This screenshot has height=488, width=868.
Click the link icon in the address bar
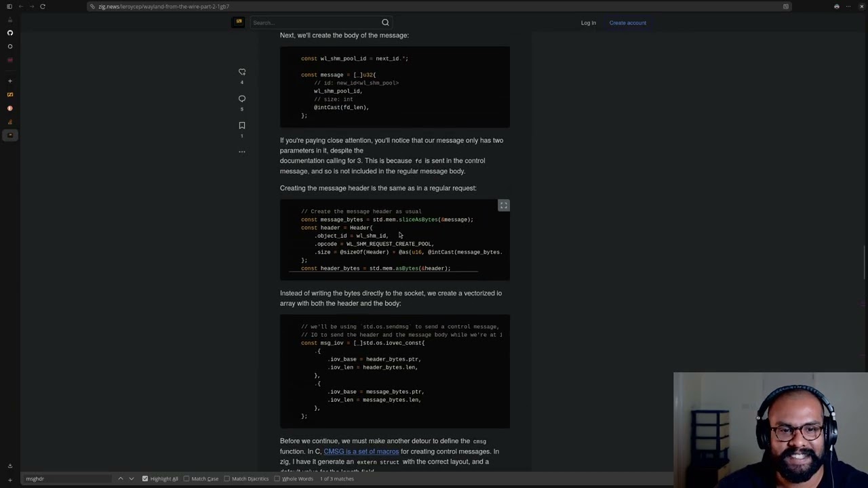pos(92,6)
